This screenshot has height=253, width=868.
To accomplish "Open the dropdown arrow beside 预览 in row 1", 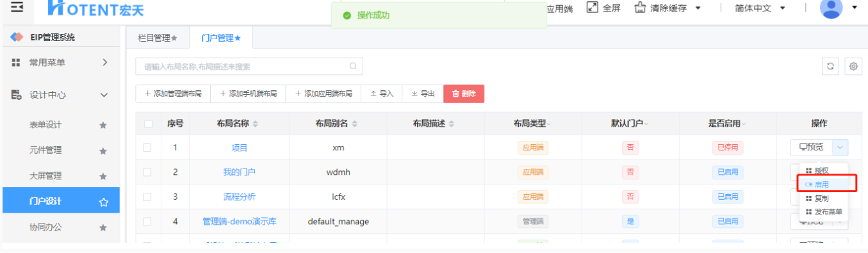I will coord(840,147).
